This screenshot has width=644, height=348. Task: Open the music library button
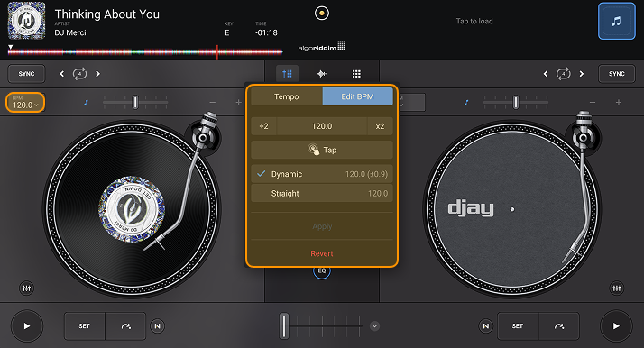616,21
